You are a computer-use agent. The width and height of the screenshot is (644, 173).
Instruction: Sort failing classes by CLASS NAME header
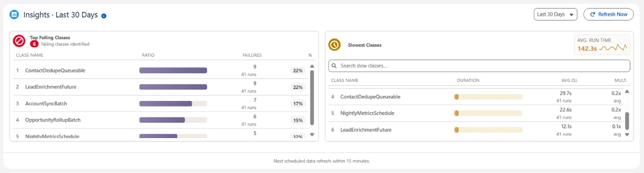tap(29, 55)
